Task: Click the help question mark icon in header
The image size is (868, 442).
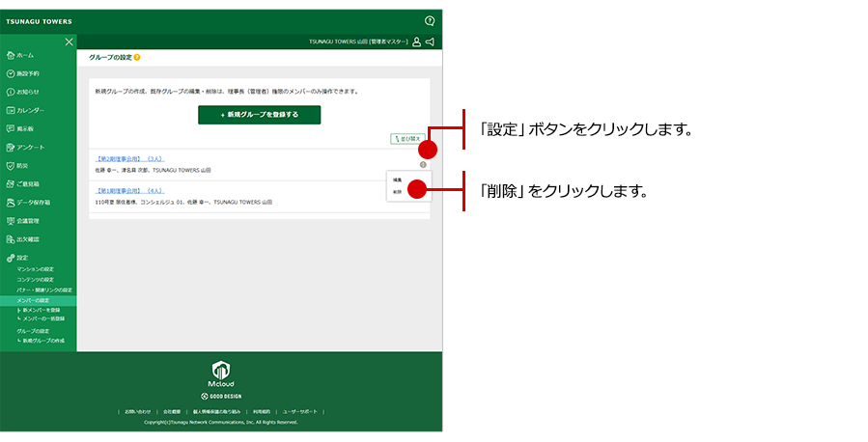Action: coord(430,20)
